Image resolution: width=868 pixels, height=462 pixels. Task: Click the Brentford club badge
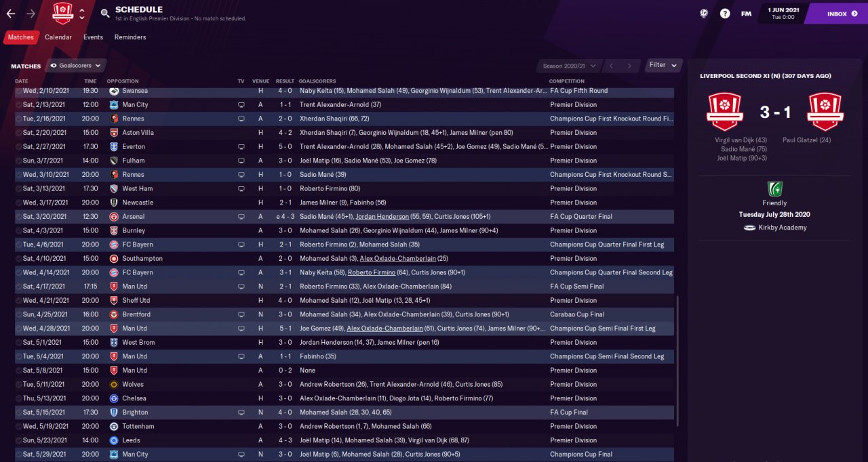pyautogui.click(x=114, y=314)
